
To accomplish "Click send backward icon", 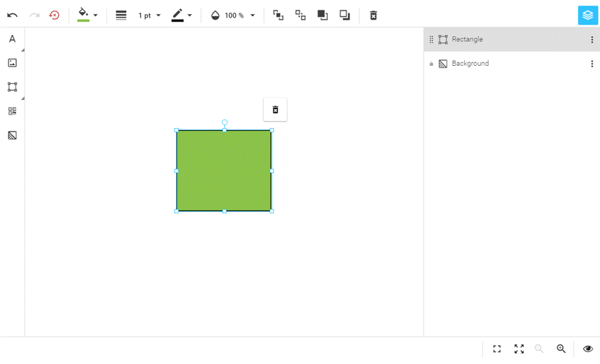I will [x=300, y=15].
